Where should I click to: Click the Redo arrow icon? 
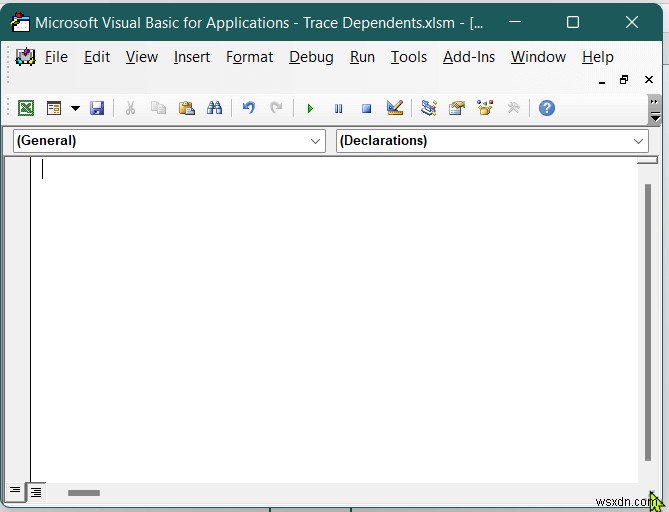point(276,108)
